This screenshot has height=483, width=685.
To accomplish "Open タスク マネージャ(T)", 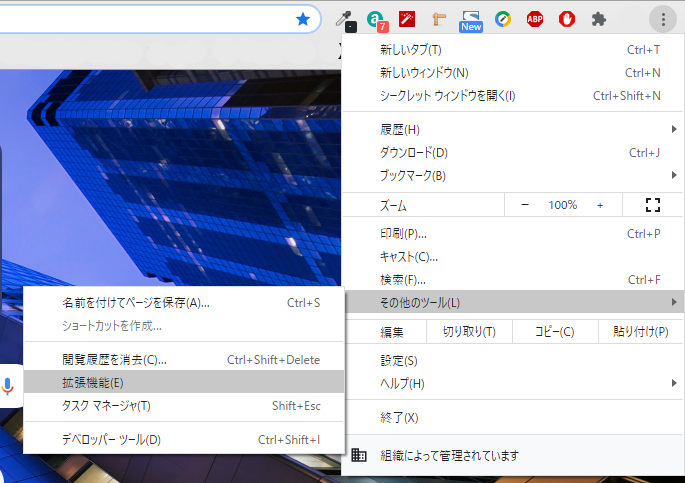I will coord(184,406).
